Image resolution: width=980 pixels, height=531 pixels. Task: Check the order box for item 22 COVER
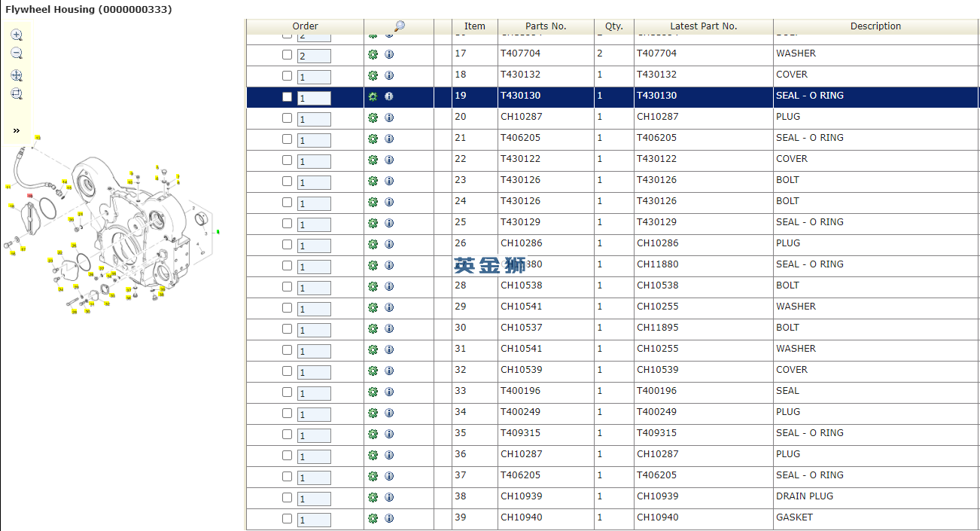pyautogui.click(x=287, y=160)
